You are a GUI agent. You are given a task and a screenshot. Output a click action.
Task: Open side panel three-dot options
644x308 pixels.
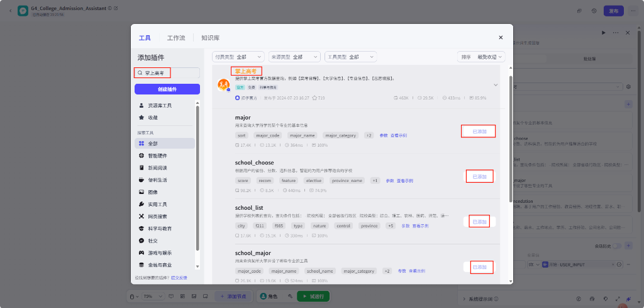pyautogui.click(x=616, y=33)
